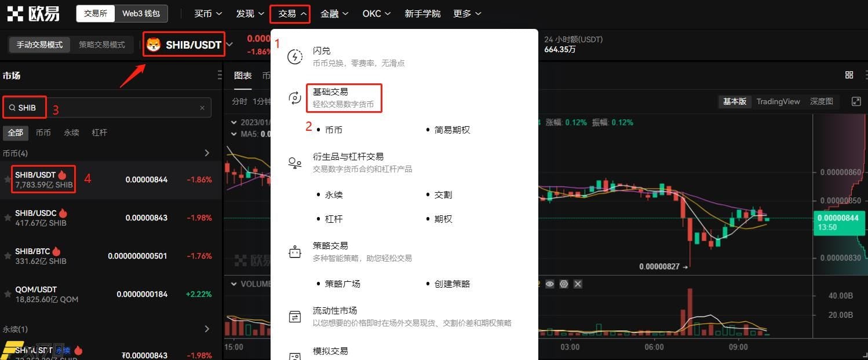Open MA indicator settings via gear icon

(564, 284)
